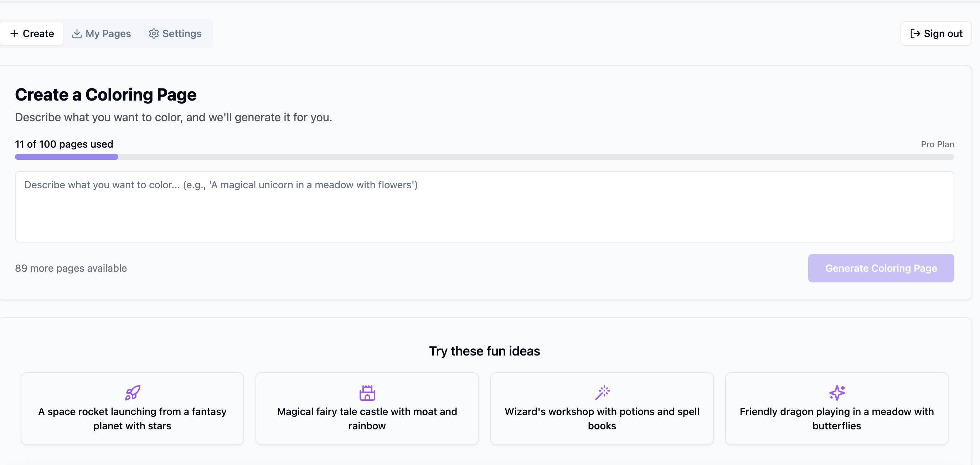980x465 pixels.
Task: Click the plus icon beside Create
Action: coord(14,34)
